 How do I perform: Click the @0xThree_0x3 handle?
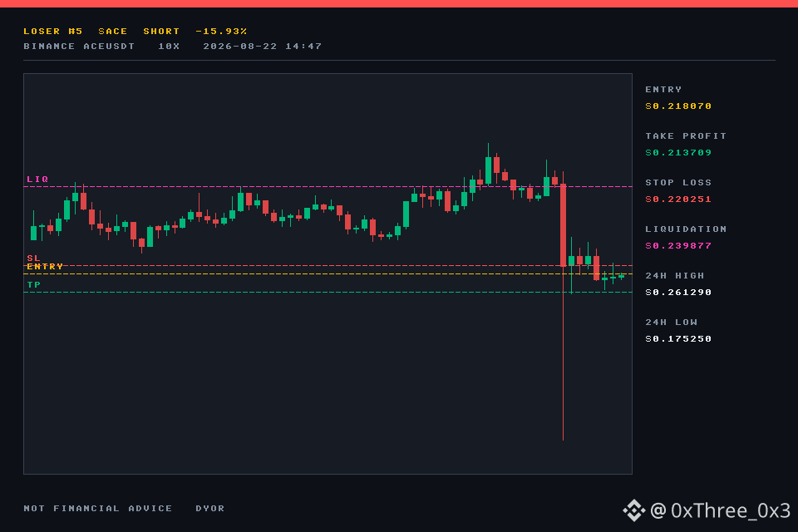(720, 510)
